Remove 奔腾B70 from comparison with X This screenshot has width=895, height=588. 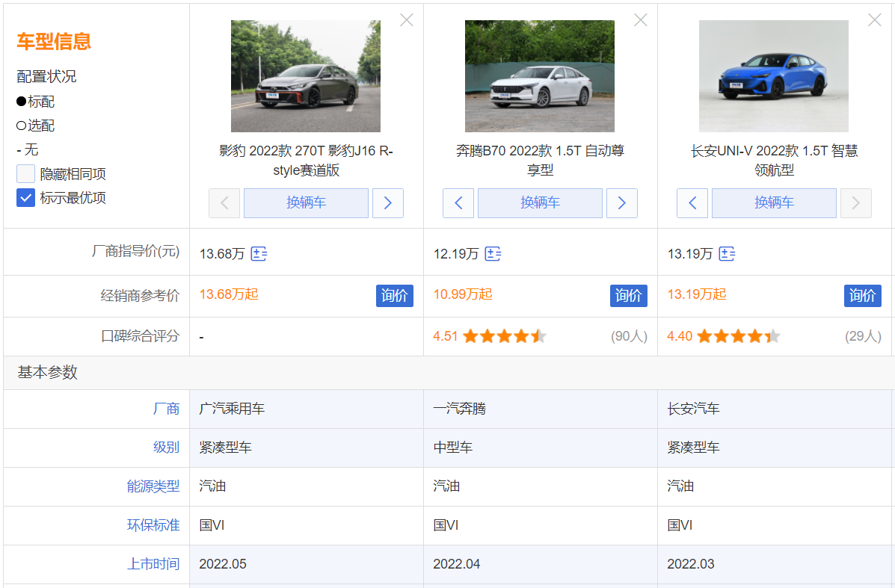(641, 20)
